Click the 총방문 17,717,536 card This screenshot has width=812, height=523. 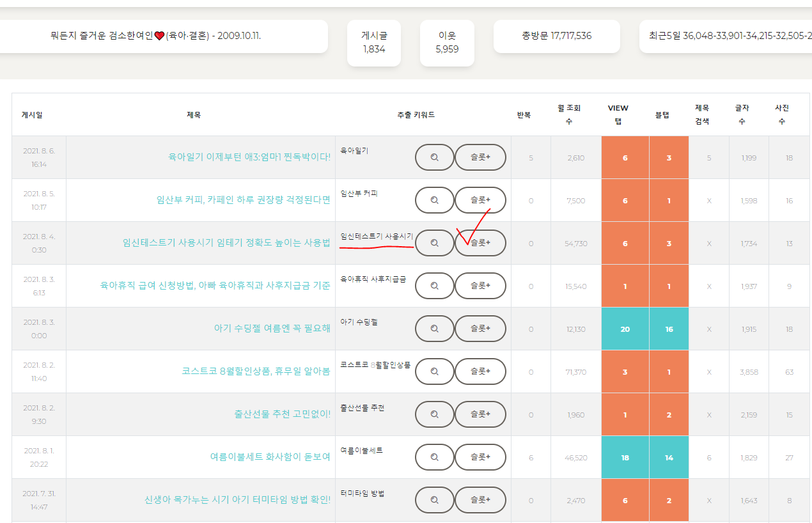click(557, 36)
